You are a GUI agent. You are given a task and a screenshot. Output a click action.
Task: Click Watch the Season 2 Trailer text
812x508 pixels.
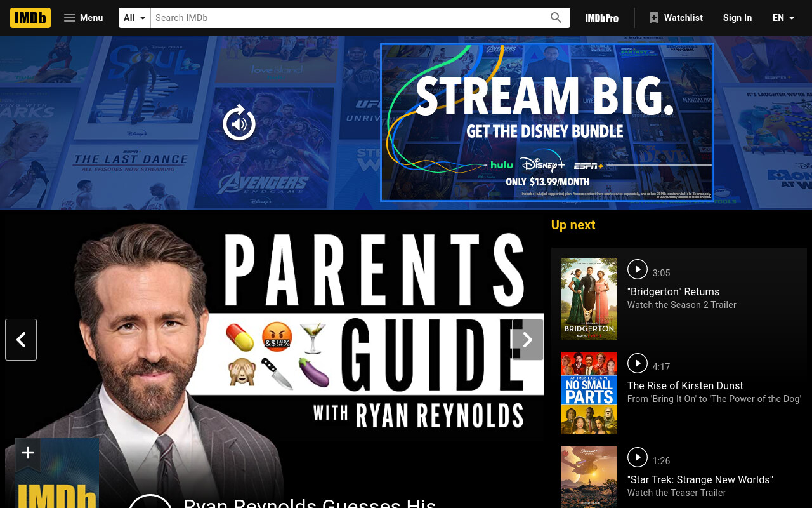click(x=682, y=305)
